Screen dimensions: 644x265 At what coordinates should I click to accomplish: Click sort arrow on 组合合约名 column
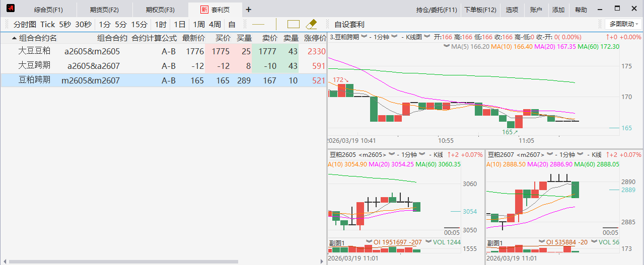14,38
